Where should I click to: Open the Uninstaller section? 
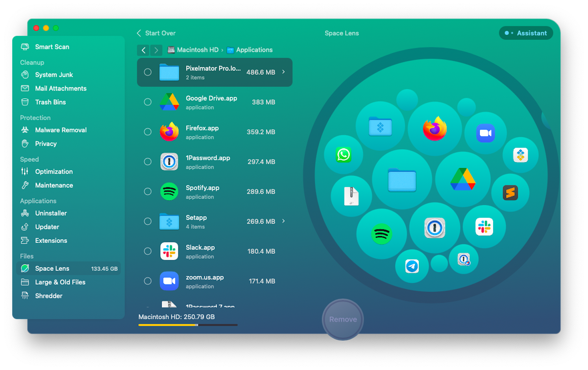click(51, 213)
